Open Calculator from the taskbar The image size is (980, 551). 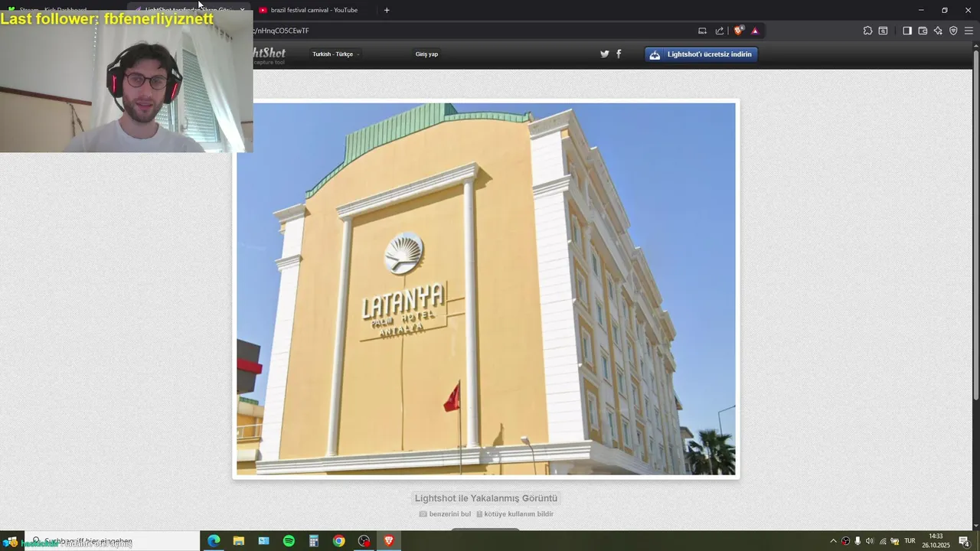(x=314, y=541)
